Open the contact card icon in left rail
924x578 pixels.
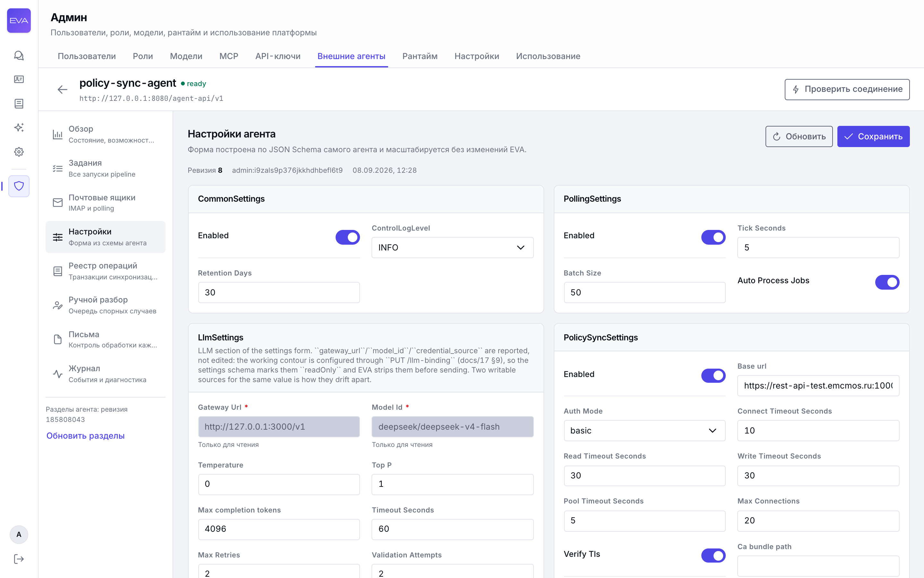(19, 79)
